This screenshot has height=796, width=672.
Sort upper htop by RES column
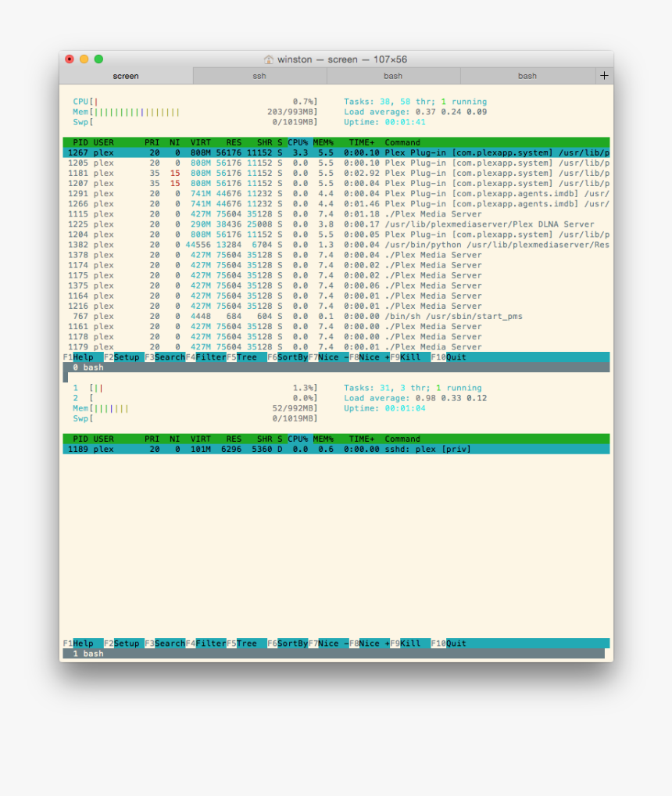[234, 142]
